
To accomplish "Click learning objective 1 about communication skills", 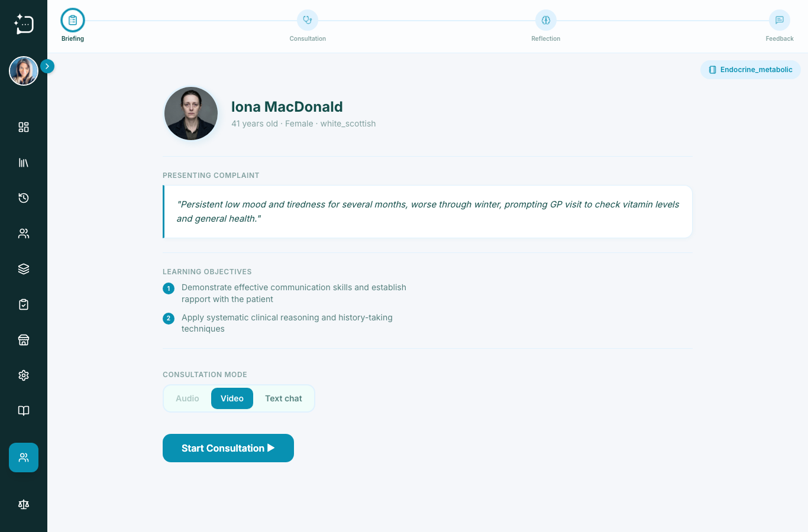I will click(x=294, y=293).
